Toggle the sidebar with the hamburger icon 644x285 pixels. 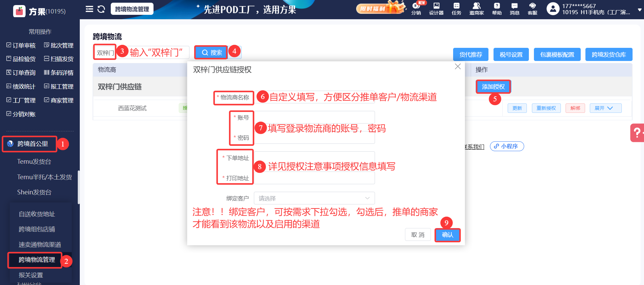click(x=89, y=9)
